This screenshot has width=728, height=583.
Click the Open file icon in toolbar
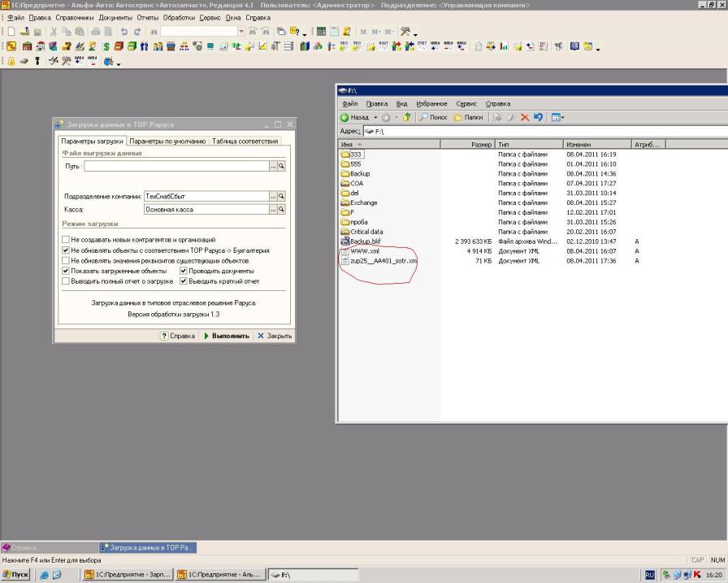[x=24, y=31]
